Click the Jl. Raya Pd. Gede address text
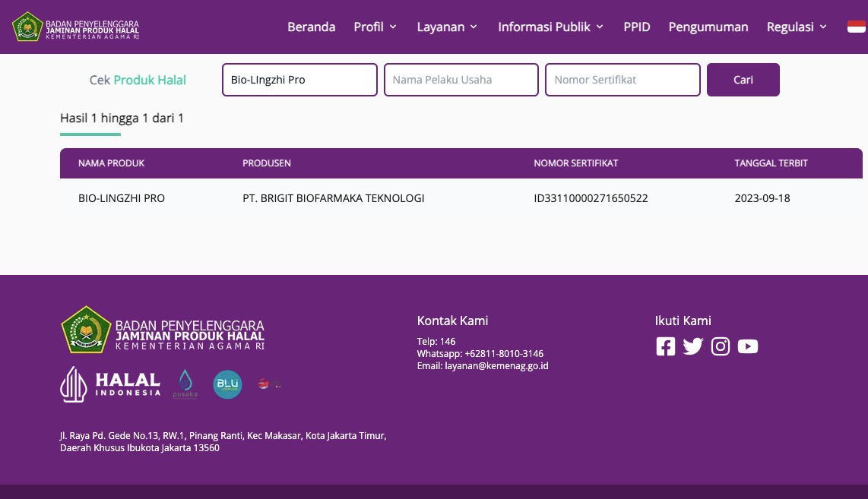This screenshot has height=499, width=868. click(x=223, y=441)
